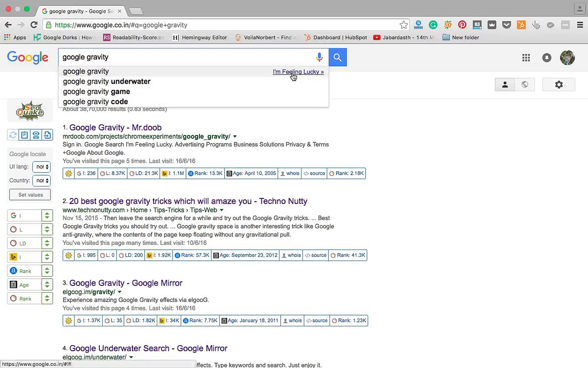The height and width of the screenshot is (368, 588).
Task: Open the Pinterest extension icon
Action: 462,25
